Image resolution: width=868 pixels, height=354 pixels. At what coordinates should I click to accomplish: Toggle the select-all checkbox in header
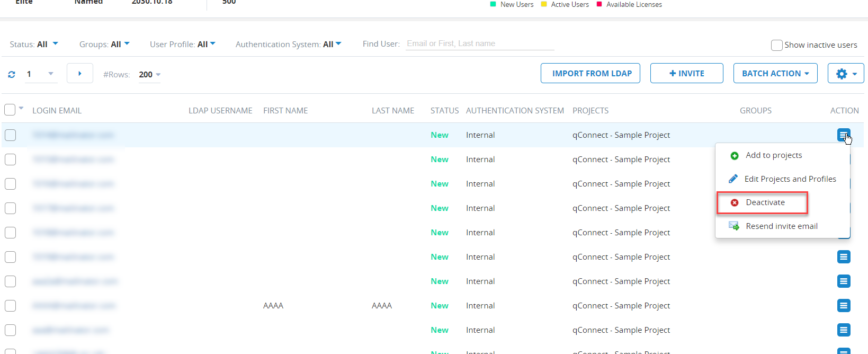click(10, 110)
